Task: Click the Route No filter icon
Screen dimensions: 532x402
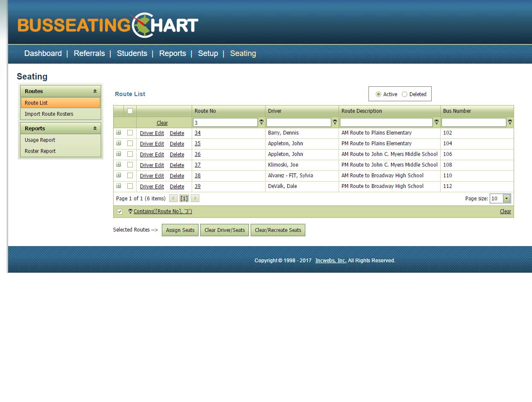Action: point(262,122)
